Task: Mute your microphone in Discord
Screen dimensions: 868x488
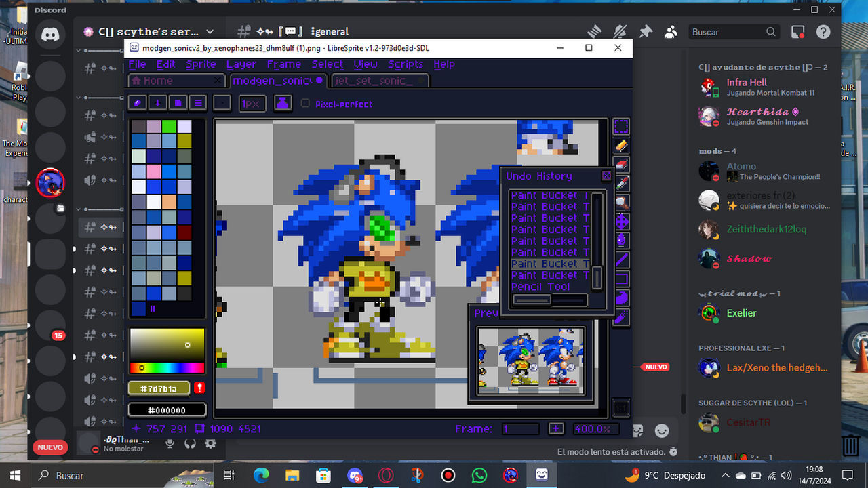Action: click(x=169, y=444)
